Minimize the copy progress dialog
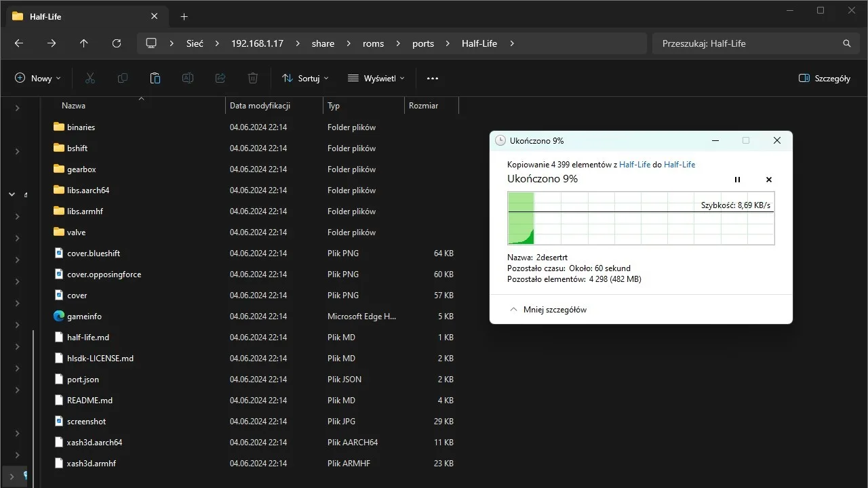This screenshot has height=488, width=868. coord(715,140)
